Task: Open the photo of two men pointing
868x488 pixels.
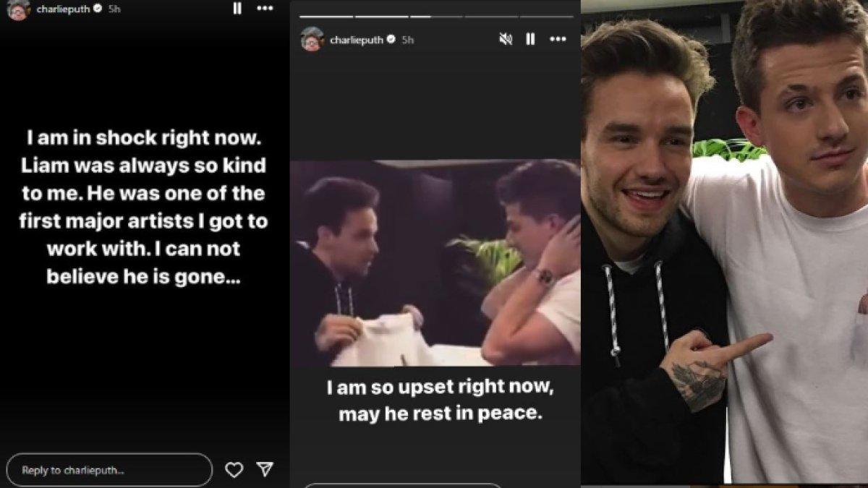Action: click(x=724, y=242)
